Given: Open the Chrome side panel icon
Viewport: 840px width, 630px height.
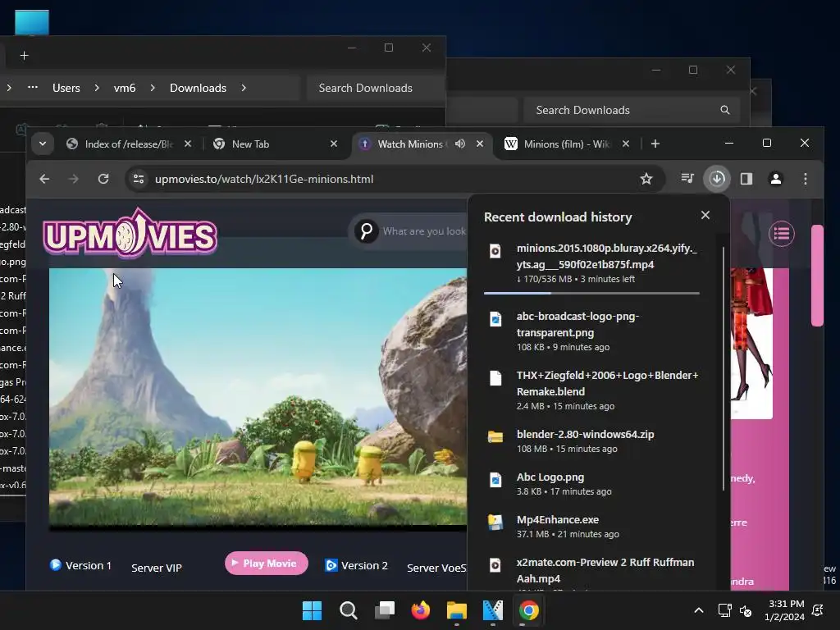Looking at the screenshot, I should coord(746,178).
